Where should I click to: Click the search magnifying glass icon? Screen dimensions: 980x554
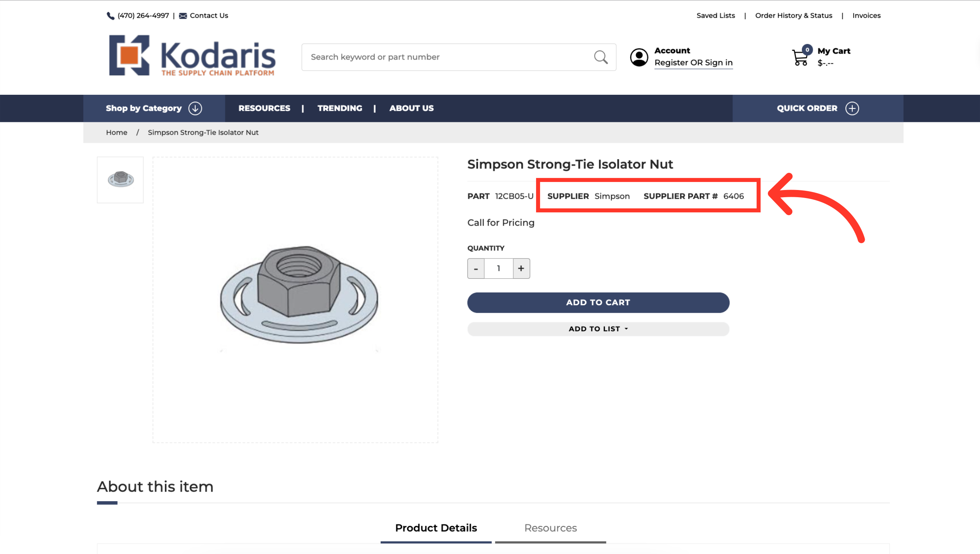tap(600, 57)
